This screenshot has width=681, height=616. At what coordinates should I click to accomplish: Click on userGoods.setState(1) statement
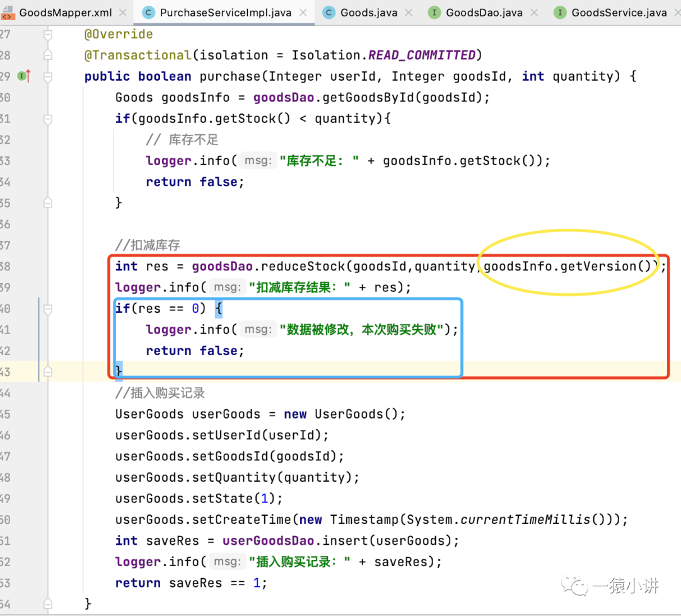pos(199,499)
